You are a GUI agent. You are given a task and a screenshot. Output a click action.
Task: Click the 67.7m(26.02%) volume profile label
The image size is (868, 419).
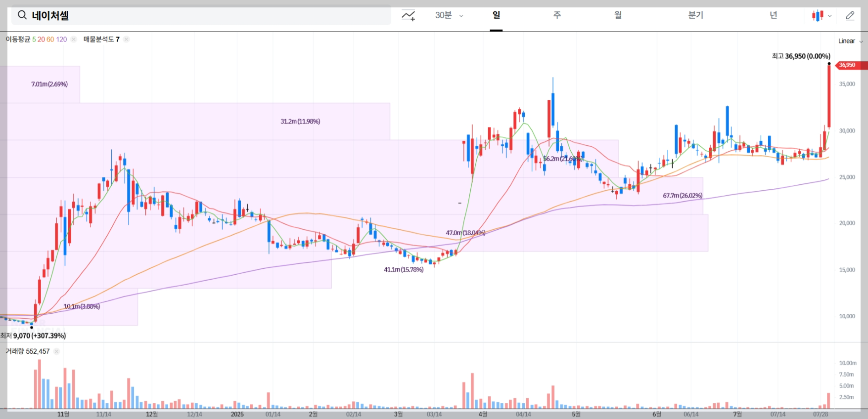tap(683, 196)
